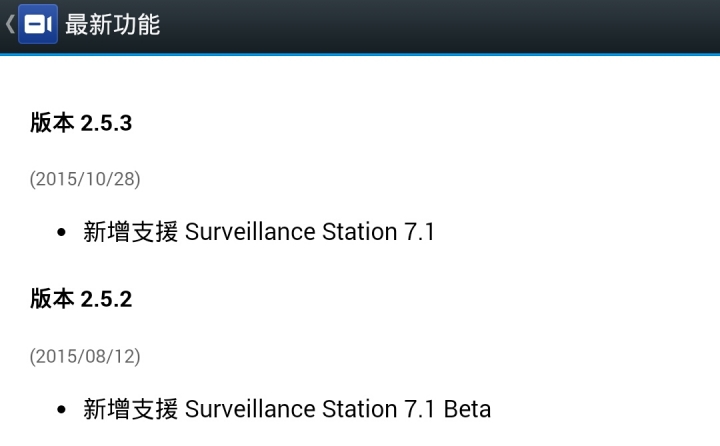Screen dimensions: 720x446
Task: Select the release date (2015/08/12)
Action: [85, 356]
